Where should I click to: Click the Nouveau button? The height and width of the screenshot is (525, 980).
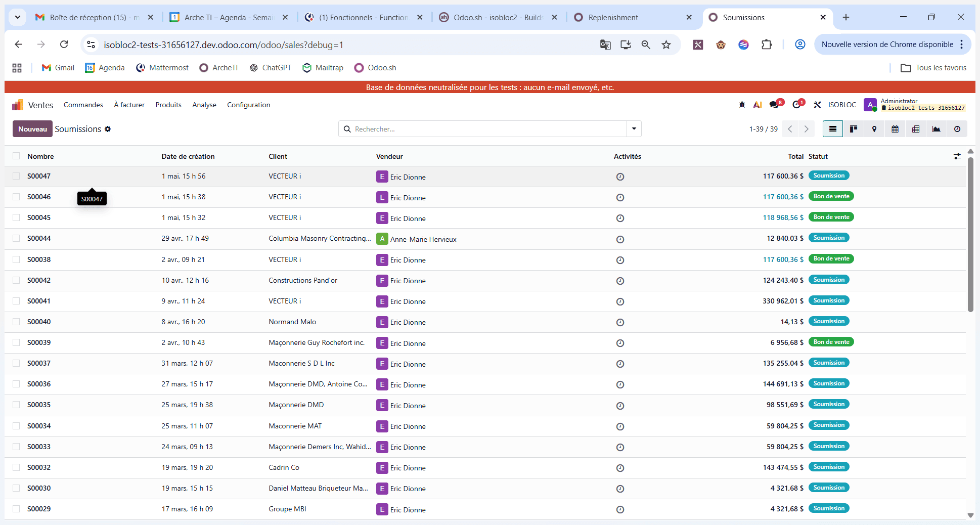click(x=33, y=129)
